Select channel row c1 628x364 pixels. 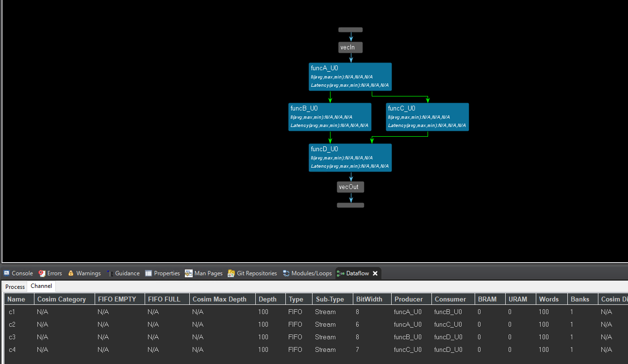point(316,312)
